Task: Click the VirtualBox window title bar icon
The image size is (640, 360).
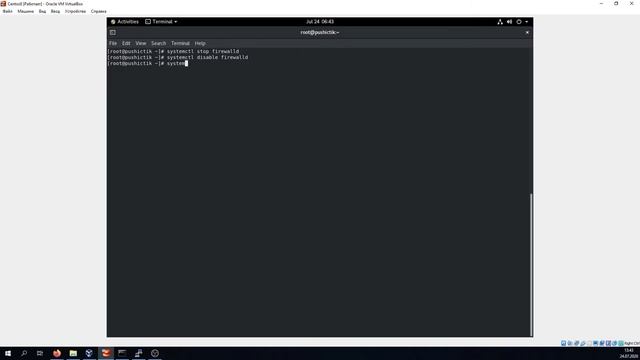Action: (3, 4)
